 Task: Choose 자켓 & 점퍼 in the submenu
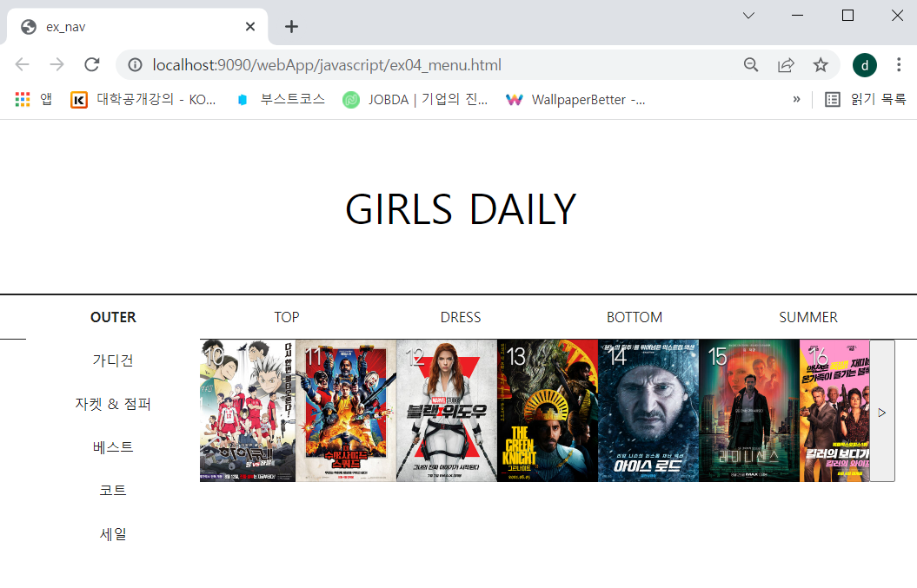[x=114, y=404]
